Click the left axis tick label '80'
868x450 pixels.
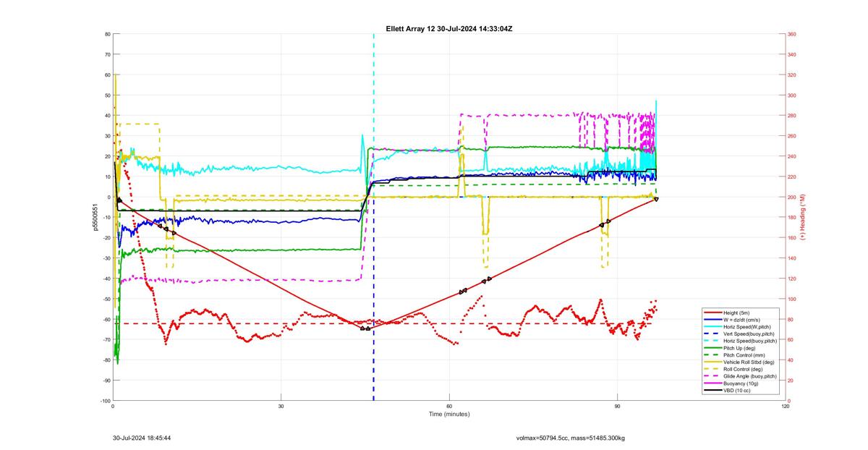point(107,34)
